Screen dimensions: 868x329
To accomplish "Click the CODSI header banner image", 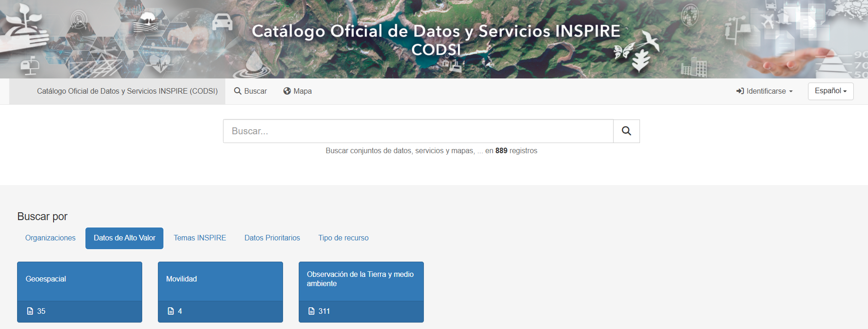I will tap(434, 39).
